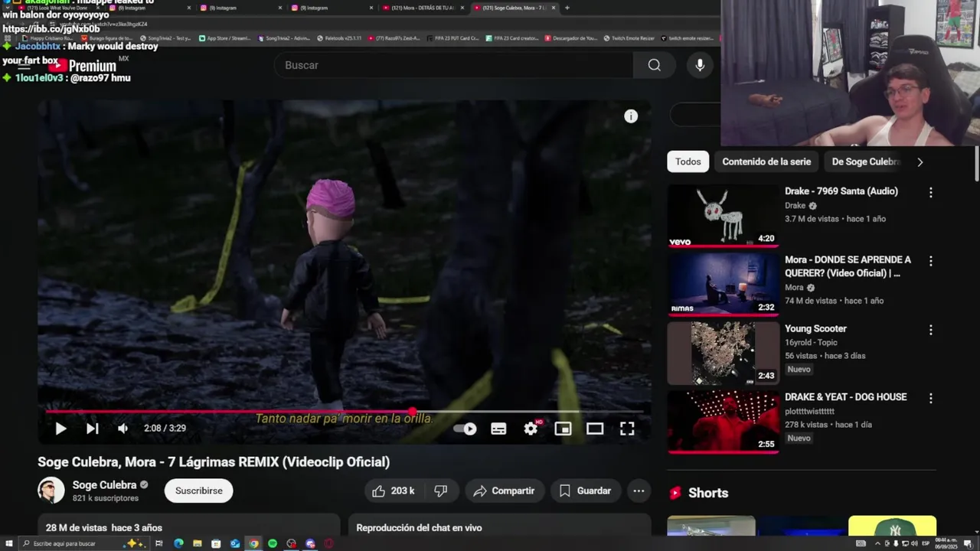Show more filter chips with arrow

[x=920, y=161]
